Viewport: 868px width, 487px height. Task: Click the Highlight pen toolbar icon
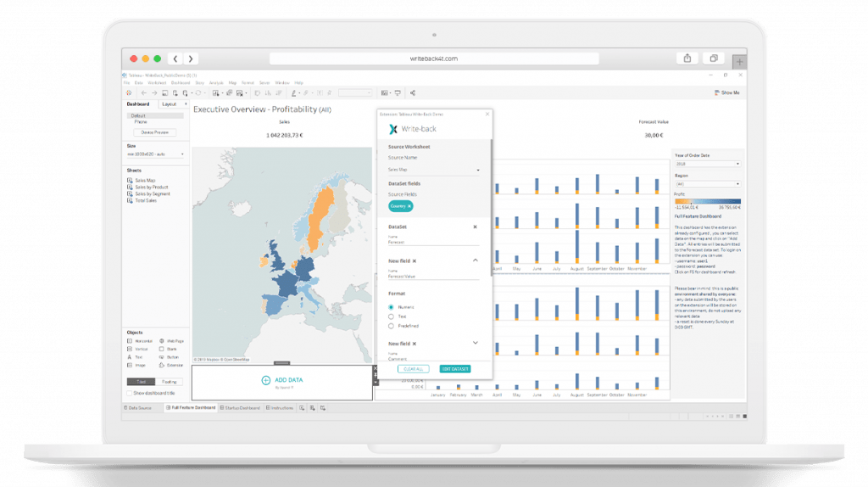coord(294,93)
